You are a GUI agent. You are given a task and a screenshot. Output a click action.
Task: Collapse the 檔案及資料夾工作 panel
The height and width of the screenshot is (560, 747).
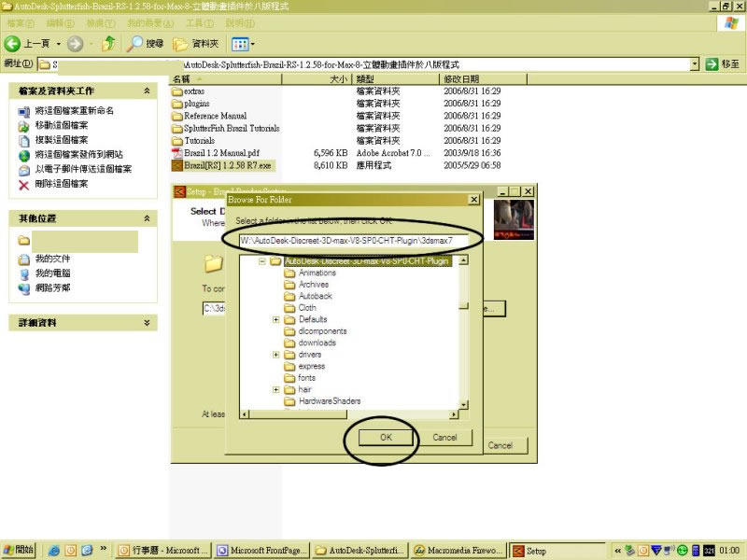[x=147, y=91]
